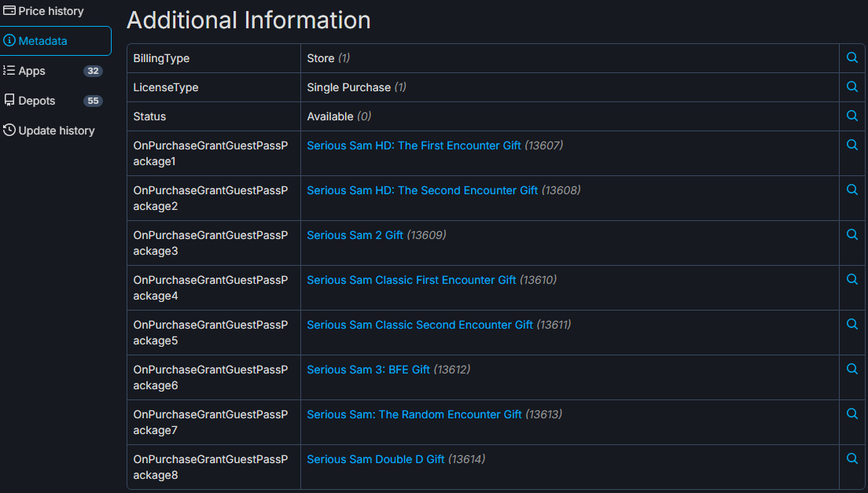Click the Apps count badge 32
This screenshot has height=493, width=868.
tap(93, 71)
